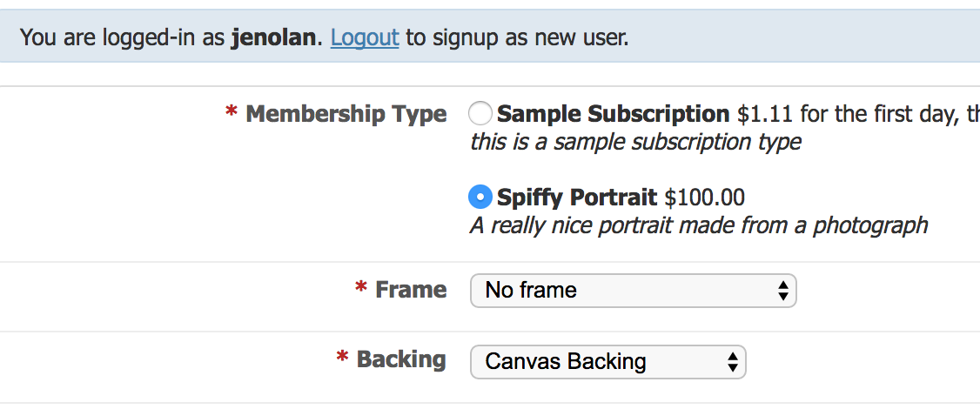Click the Backing field label
Image resolution: width=980 pixels, height=409 pixels.
pos(401,359)
